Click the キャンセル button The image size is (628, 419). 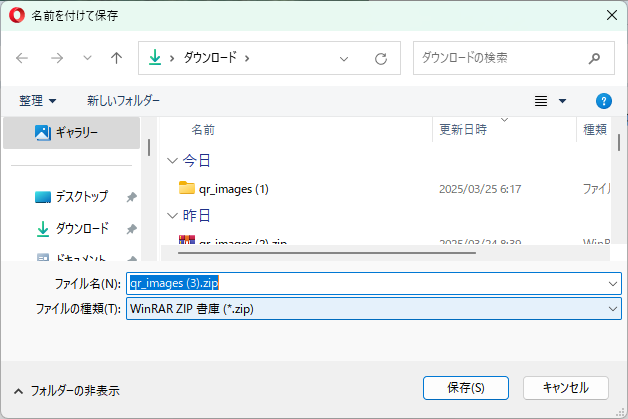click(x=565, y=387)
